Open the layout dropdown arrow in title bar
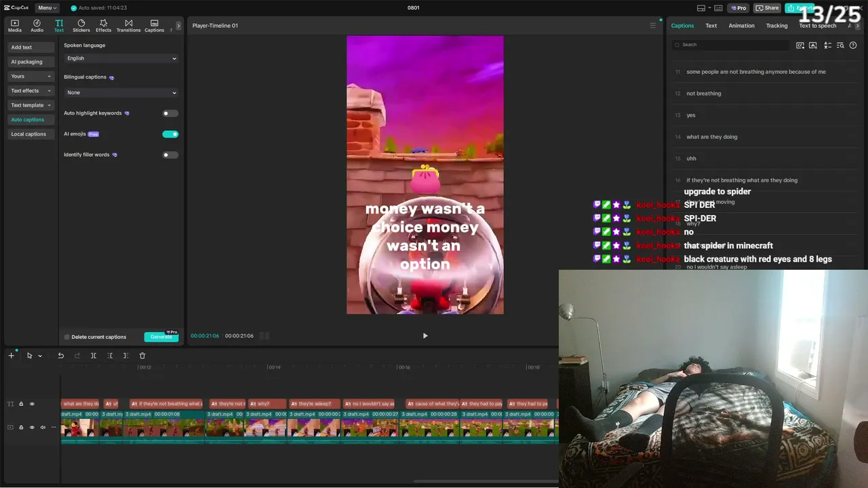This screenshot has height=488, width=868. [709, 8]
